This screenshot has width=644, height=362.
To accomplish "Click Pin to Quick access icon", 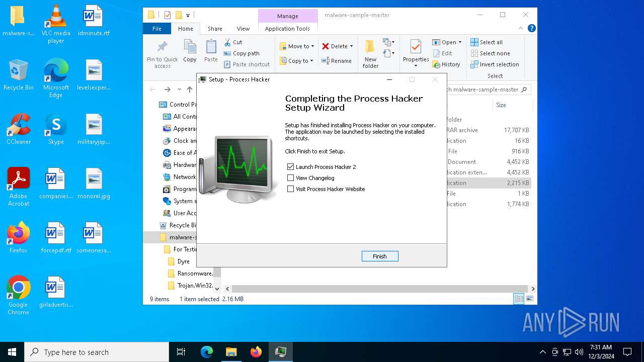I will click(162, 54).
